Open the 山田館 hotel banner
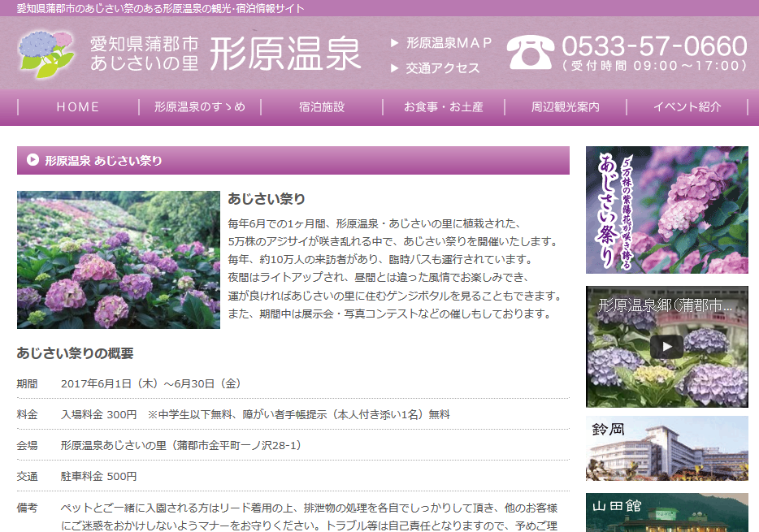The width and height of the screenshot is (759, 532). pyautogui.click(x=666, y=513)
